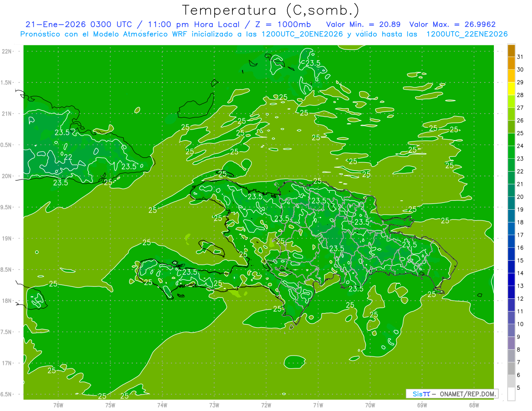
Task: Click the "76W" longitude axis label
Action: click(58, 405)
